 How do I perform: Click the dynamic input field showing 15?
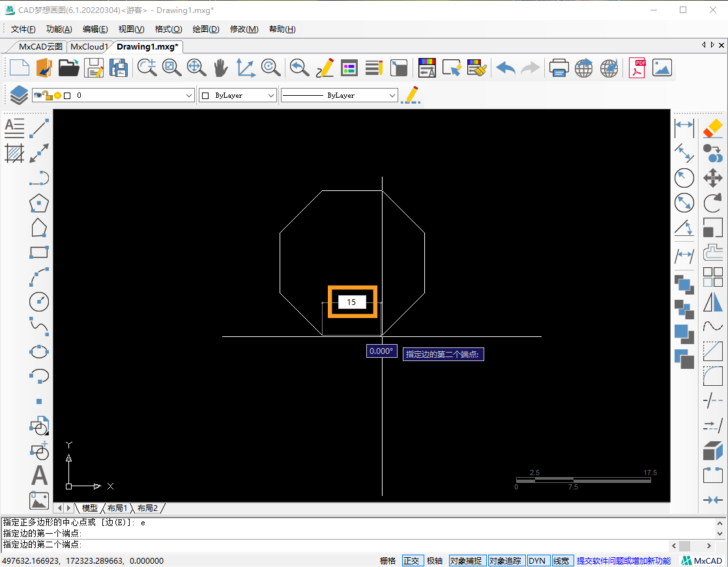coord(352,302)
